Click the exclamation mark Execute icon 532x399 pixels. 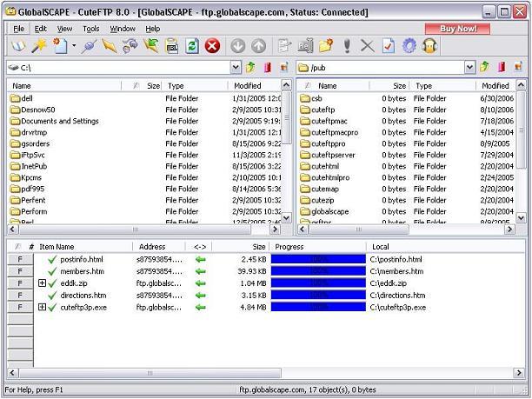tap(347, 46)
